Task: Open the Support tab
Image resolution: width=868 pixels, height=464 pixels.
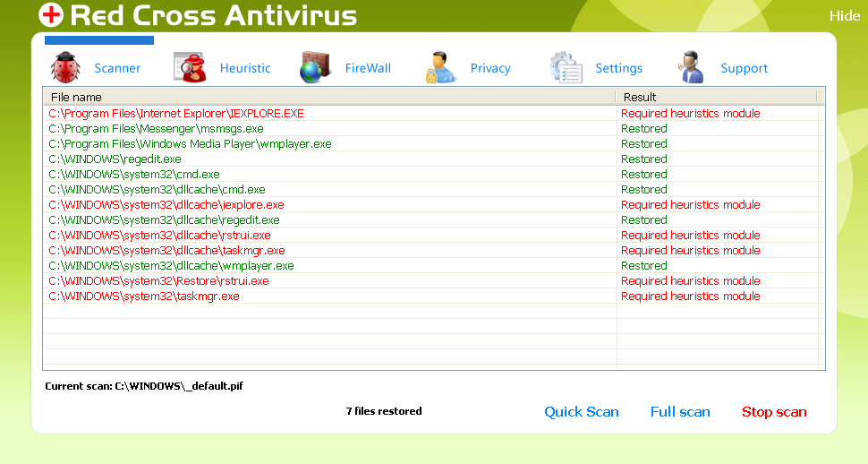Action: (744, 68)
